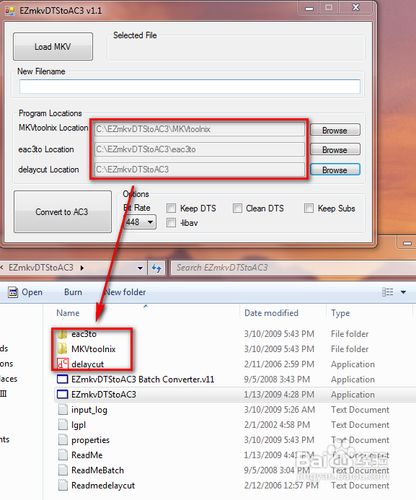Click the ReadMeBatch text file icon

63,470
